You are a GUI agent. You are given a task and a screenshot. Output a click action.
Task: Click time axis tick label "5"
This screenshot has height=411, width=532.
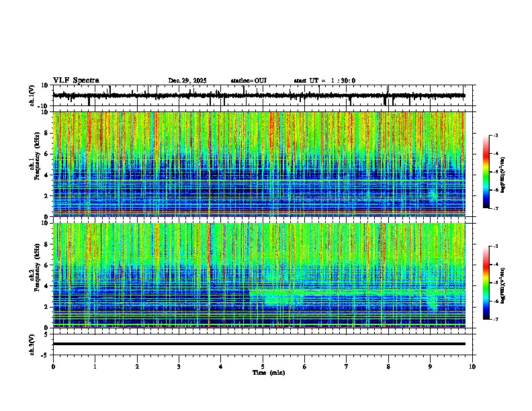click(x=263, y=367)
